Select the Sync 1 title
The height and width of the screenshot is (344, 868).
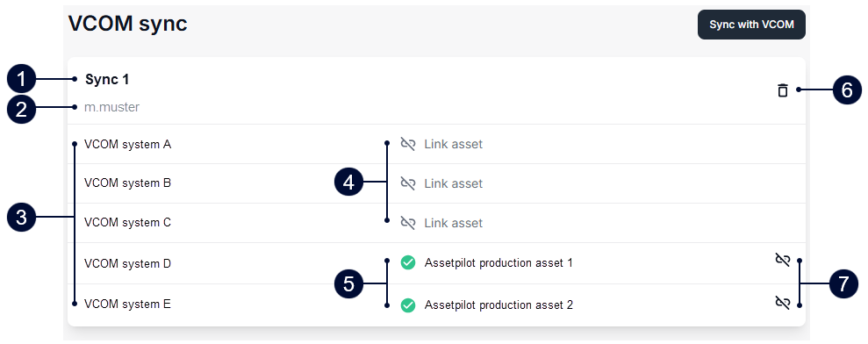tap(107, 79)
